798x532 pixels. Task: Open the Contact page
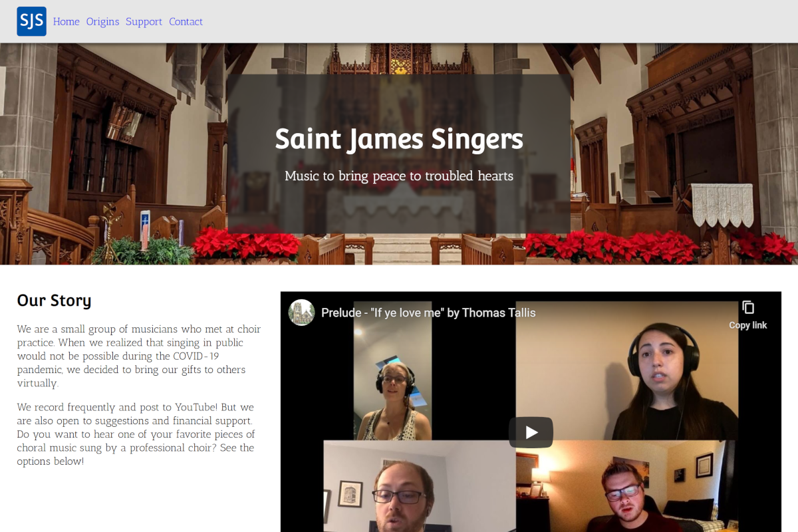(186, 21)
